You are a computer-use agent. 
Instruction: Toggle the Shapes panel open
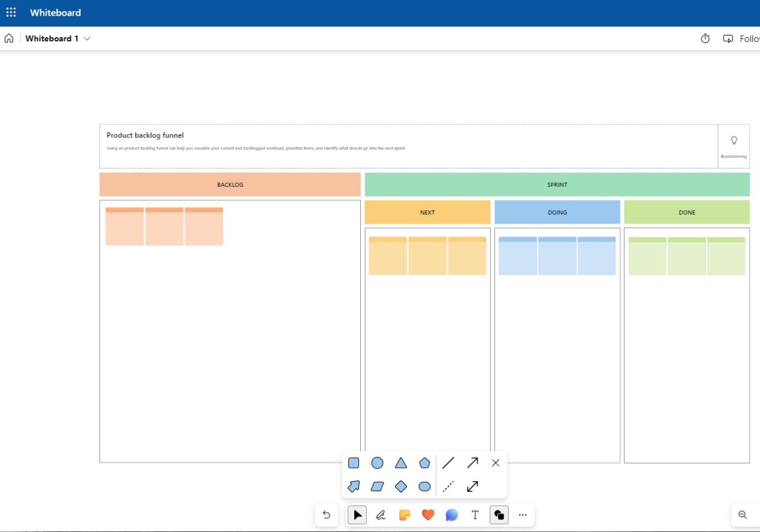(499, 515)
